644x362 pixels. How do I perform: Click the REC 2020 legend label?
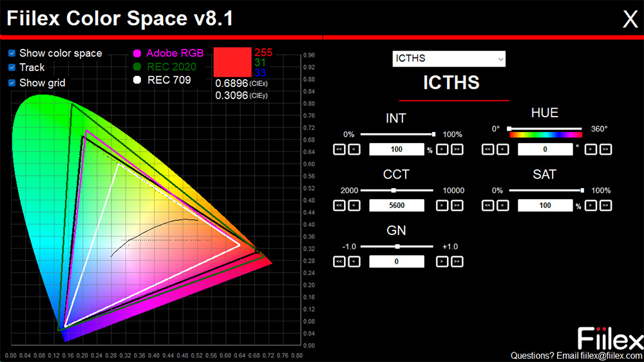(172, 66)
